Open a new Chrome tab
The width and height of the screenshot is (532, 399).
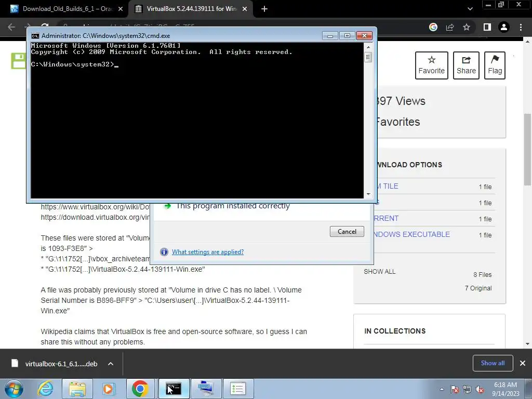[x=264, y=9]
